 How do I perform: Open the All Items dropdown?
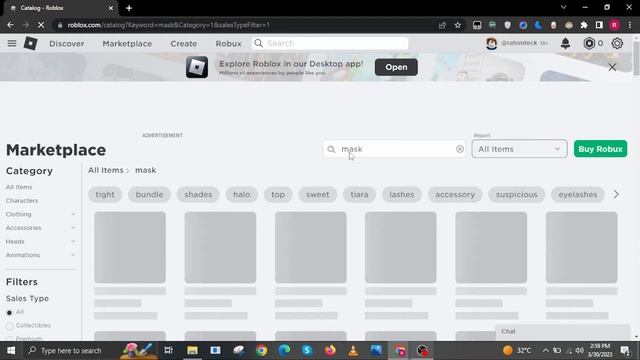click(x=519, y=149)
